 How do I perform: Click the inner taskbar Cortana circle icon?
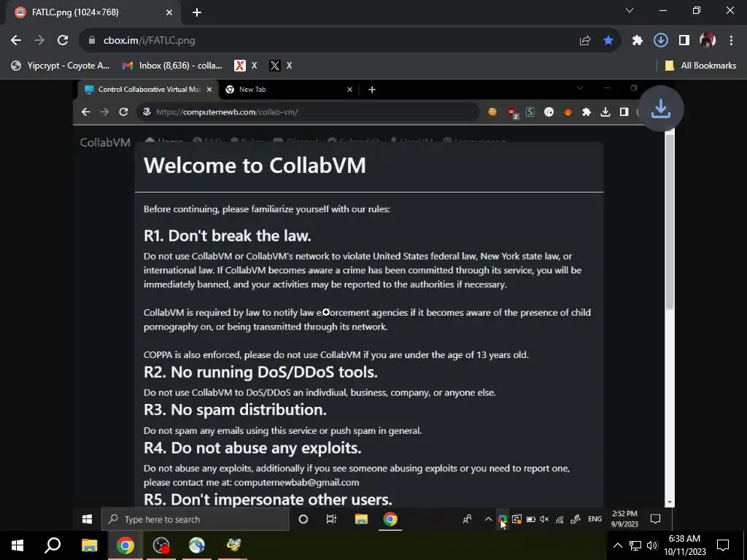[303, 519]
